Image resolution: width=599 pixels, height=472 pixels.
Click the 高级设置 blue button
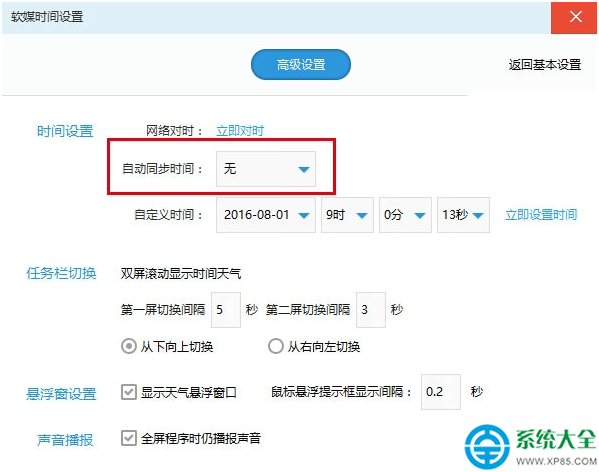coord(301,65)
